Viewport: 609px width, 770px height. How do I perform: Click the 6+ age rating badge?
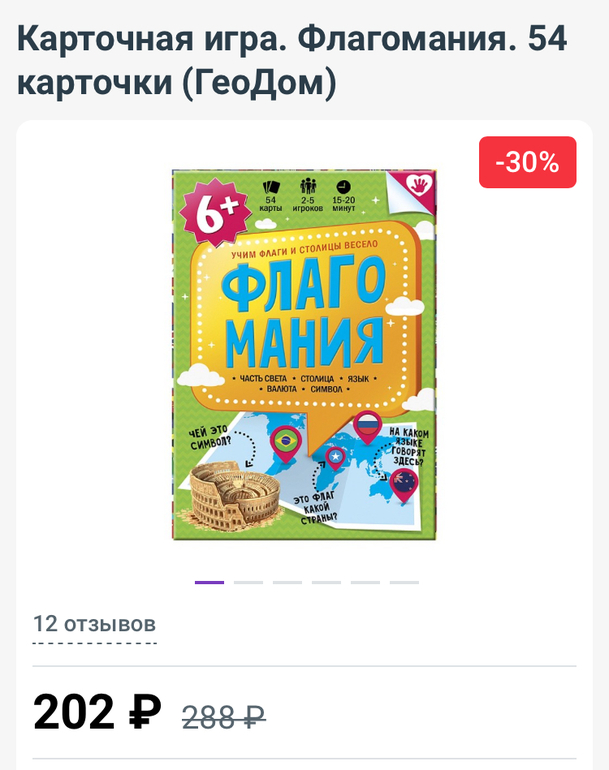click(214, 213)
